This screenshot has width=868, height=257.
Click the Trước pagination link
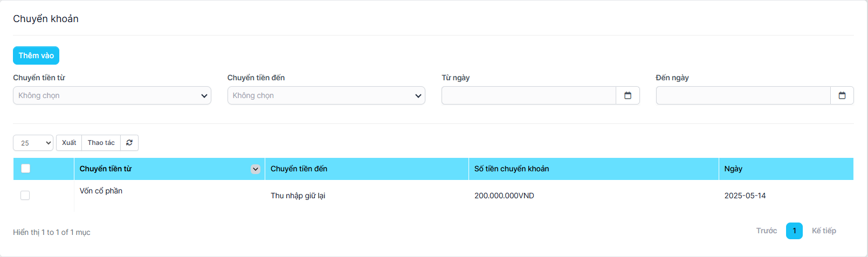tap(766, 231)
